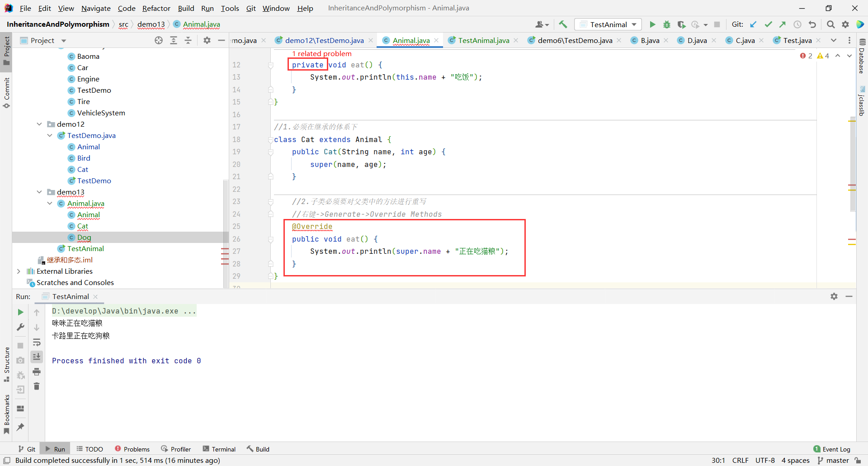Rerun TestAnimal in the Run panel
The height and width of the screenshot is (466, 868).
pyautogui.click(x=20, y=312)
